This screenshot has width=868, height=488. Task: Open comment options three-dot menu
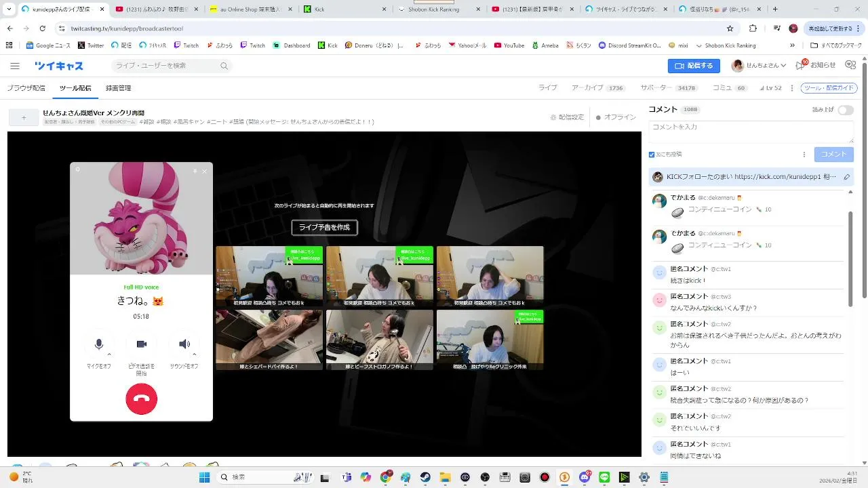804,155
